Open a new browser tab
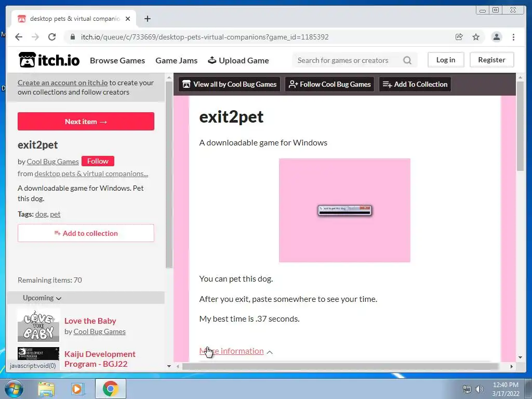This screenshot has width=532, height=399. click(147, 19)
